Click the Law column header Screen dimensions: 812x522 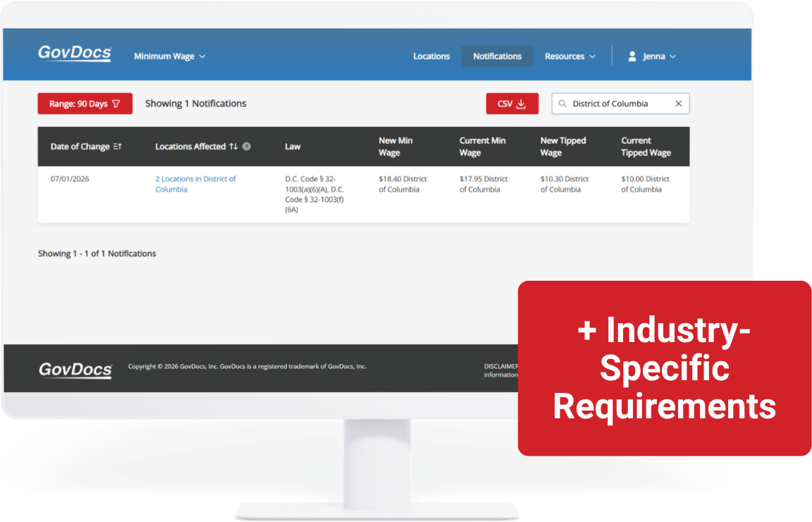pyautogui.click(x=293, y=147)
